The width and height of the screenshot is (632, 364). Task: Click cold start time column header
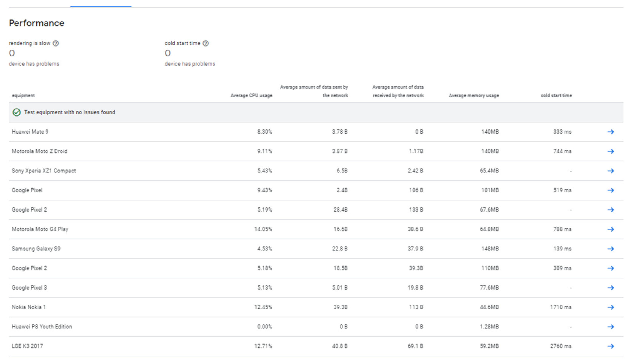click(x=556, y=96)
